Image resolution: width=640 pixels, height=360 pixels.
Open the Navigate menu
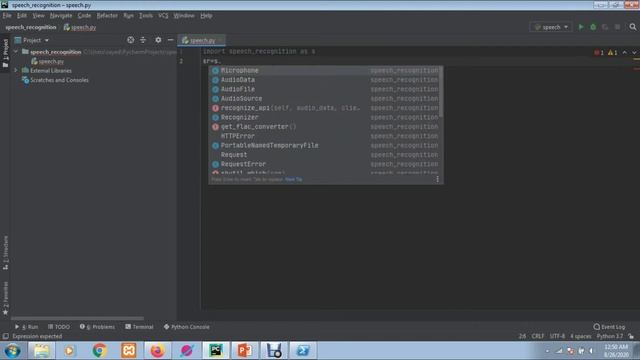click(x=61, y=16)
